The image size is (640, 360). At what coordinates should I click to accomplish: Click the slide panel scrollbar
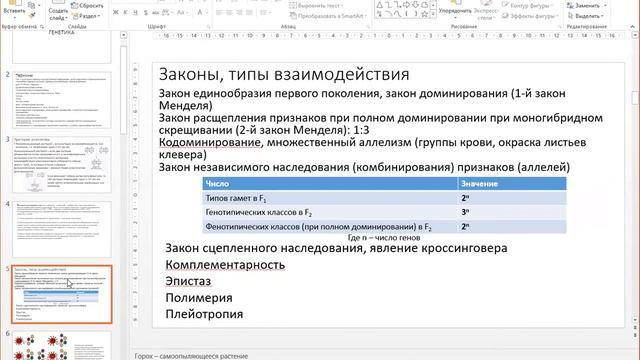pos(123,90)
